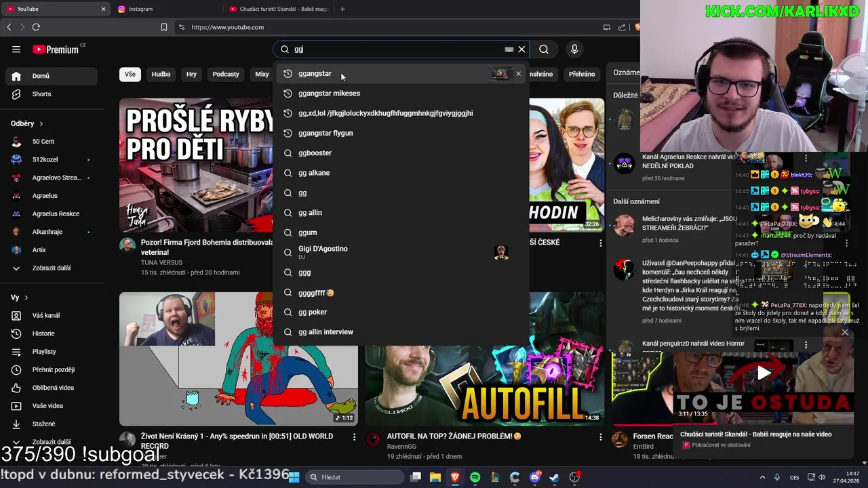
Task: Open options menu for AUTOFILL NA TOP video
Action: point(600,437)
